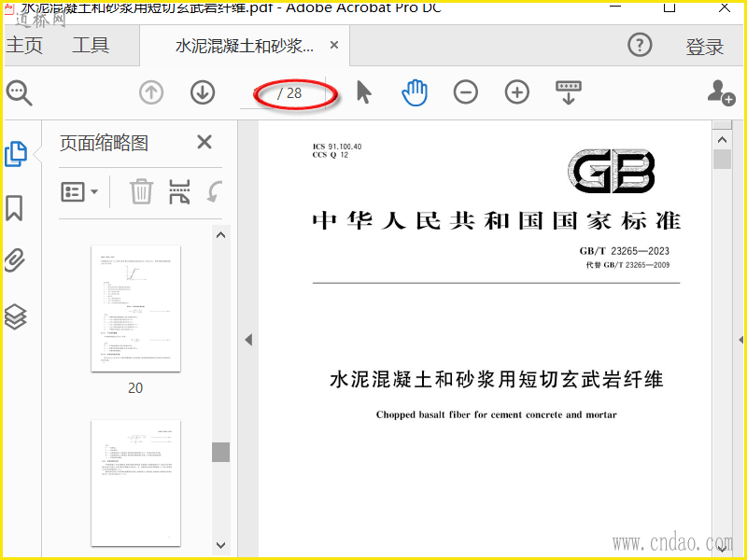
Task: Click the ICS 91.100.40 code text
Action: pyautogui.click(x=337, y=147)
